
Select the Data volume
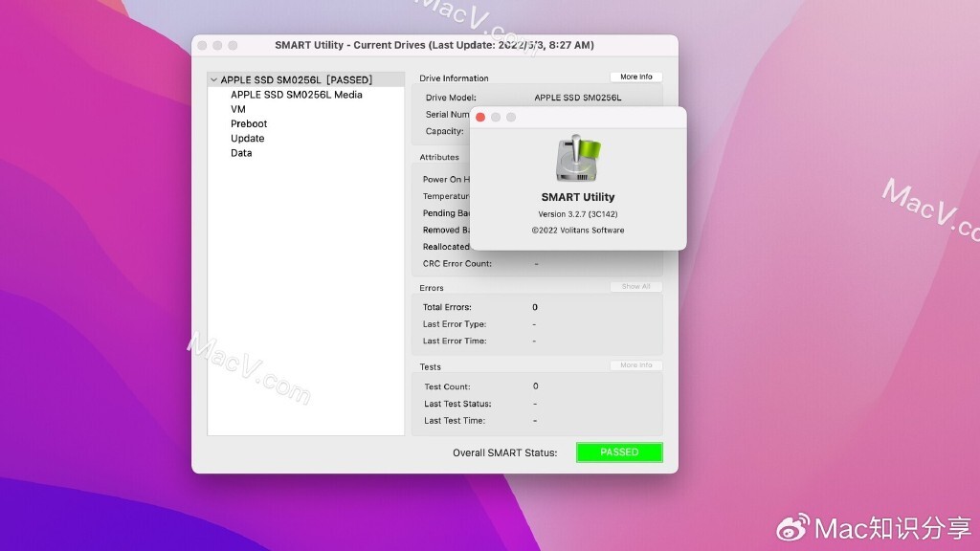pyautogui.click(x=241, y=153)
